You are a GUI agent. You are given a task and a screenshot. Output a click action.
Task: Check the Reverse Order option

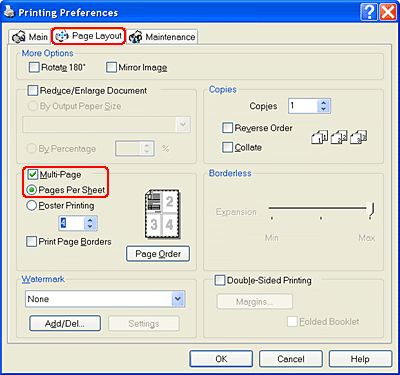click(227, 128)
